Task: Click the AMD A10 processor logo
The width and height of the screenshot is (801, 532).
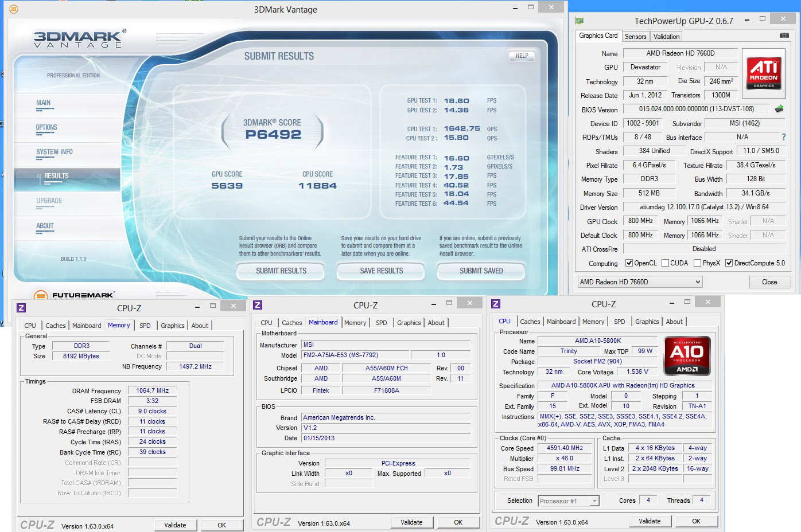Action: click(687, 355)
